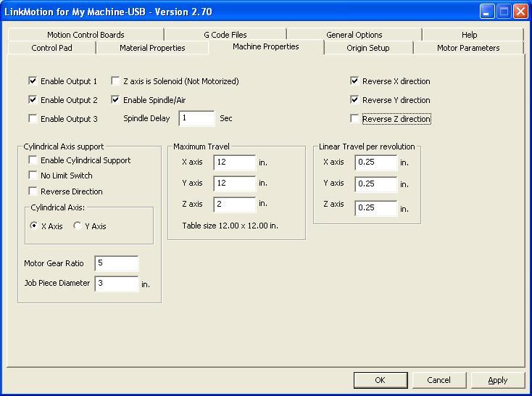The width and height of the screenshot is (532, 396).
Task: Open the Origin Setup tab
Action: (x=367, y=48)
